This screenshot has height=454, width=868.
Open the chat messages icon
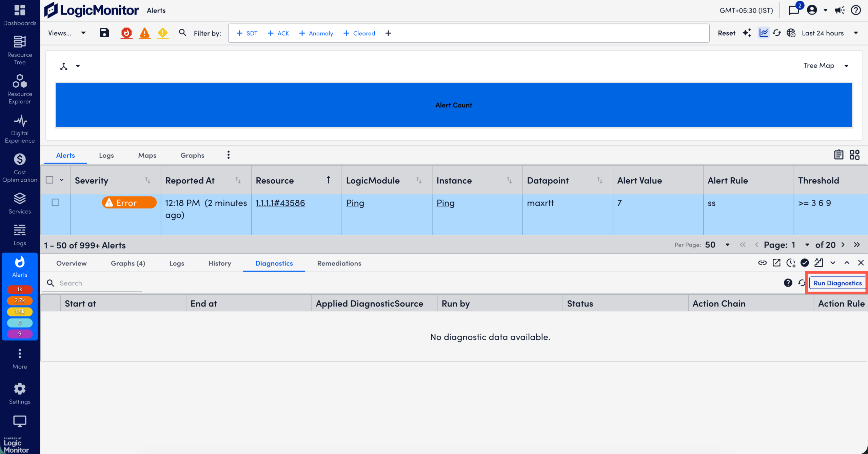[794, 10]
